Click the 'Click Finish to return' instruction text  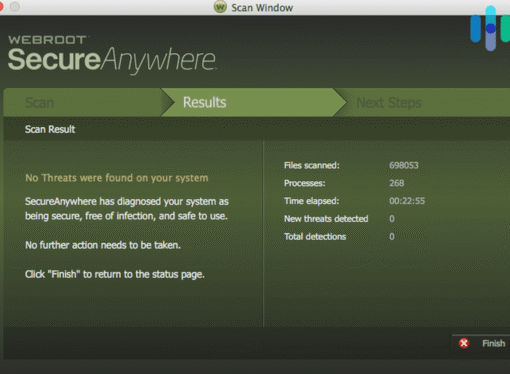(115, 274)
